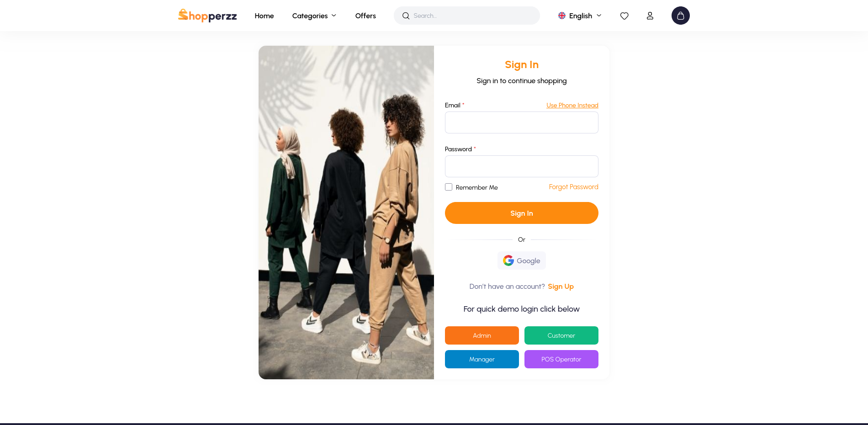
Task: Click the Shopperzz logo
Action: click(207, 16)
